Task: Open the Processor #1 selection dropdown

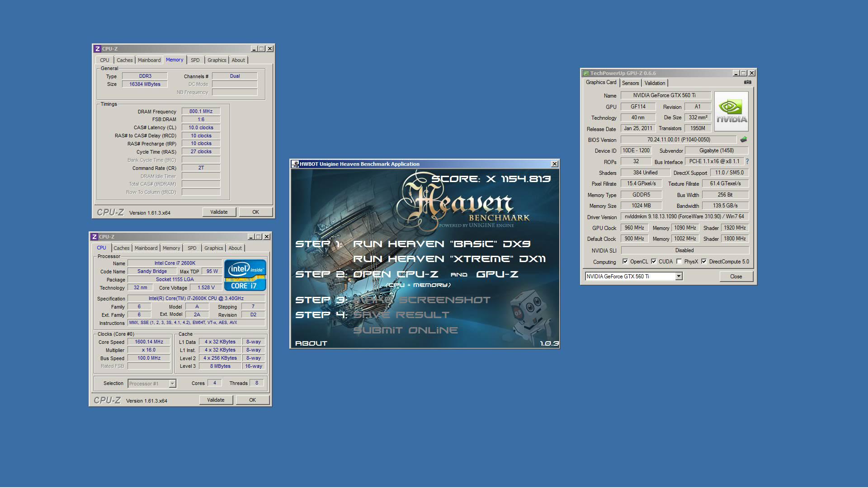Action: tap(172, 384)
